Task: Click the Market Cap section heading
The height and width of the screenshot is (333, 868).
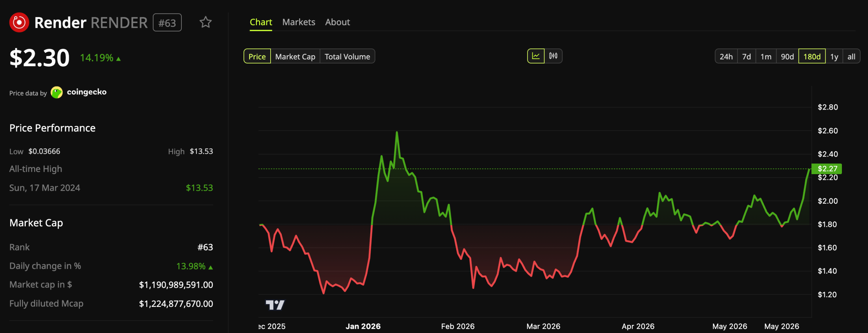Action: pyautogui.click(x=36, y=223)
